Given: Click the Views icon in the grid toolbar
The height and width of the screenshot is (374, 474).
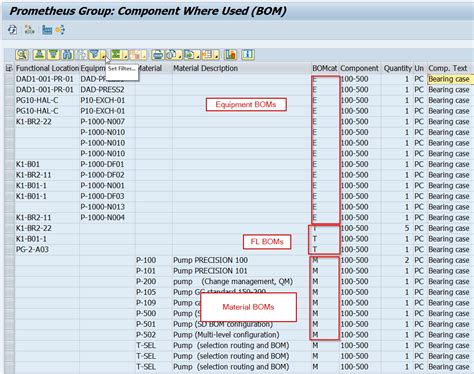Looking at the screenshot, I should (171, 55).
